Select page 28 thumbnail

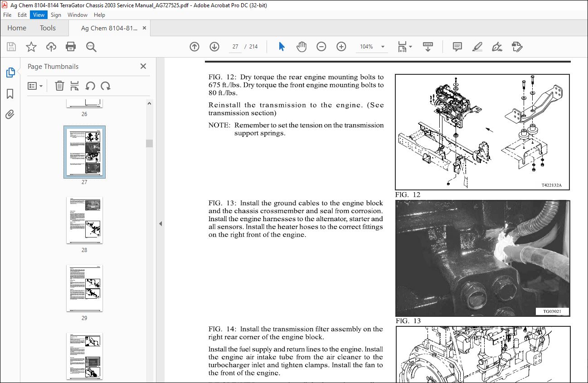pos(84,220)
